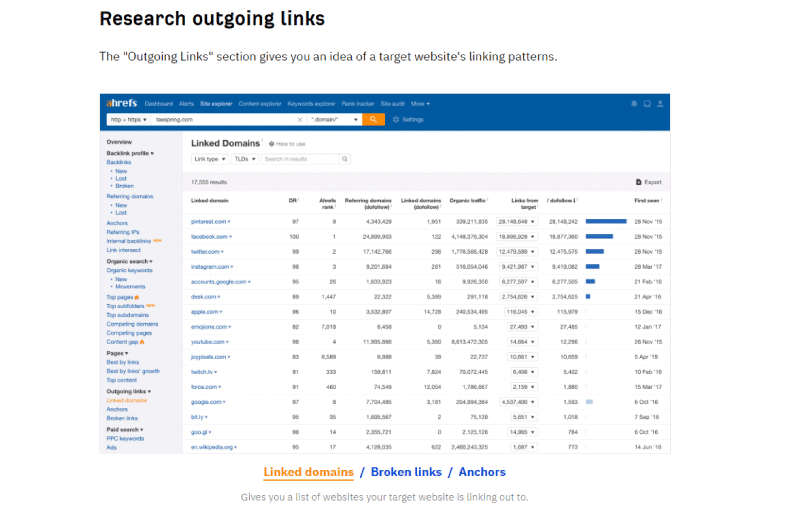This screenshot has height=530, width=800.
Task: Open Backlinks in the sidebar
Action: [x=119, y=162]
